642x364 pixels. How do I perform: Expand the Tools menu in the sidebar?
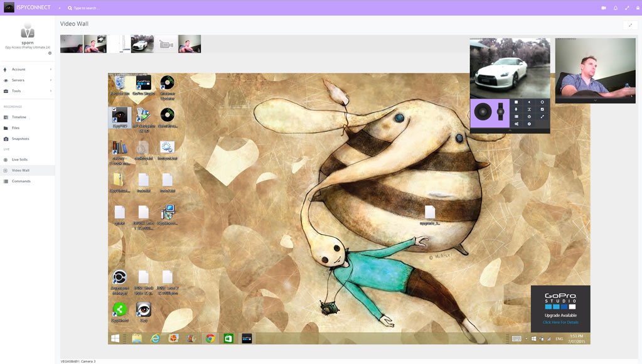[28, 91]
